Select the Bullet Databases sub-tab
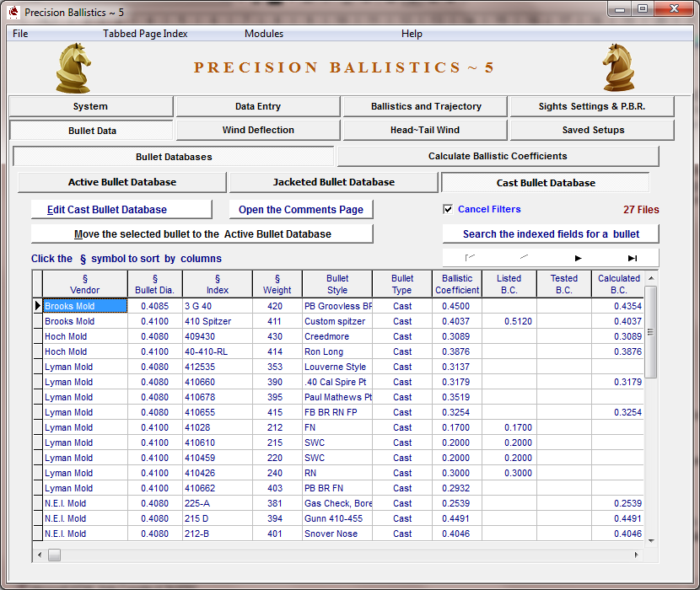Image resolution: width=700 pixels, height=590 pixels. (x=174, y=157)
